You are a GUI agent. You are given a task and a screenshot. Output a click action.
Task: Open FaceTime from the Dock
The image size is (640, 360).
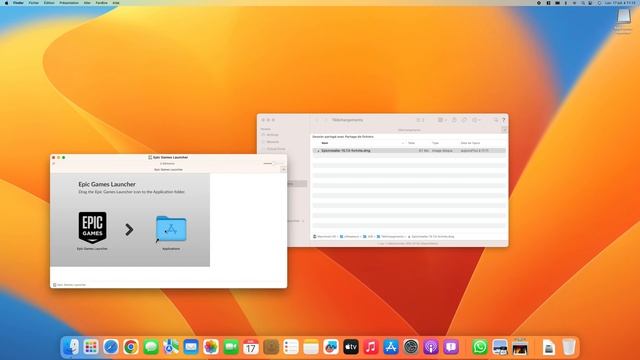[231, 347]
